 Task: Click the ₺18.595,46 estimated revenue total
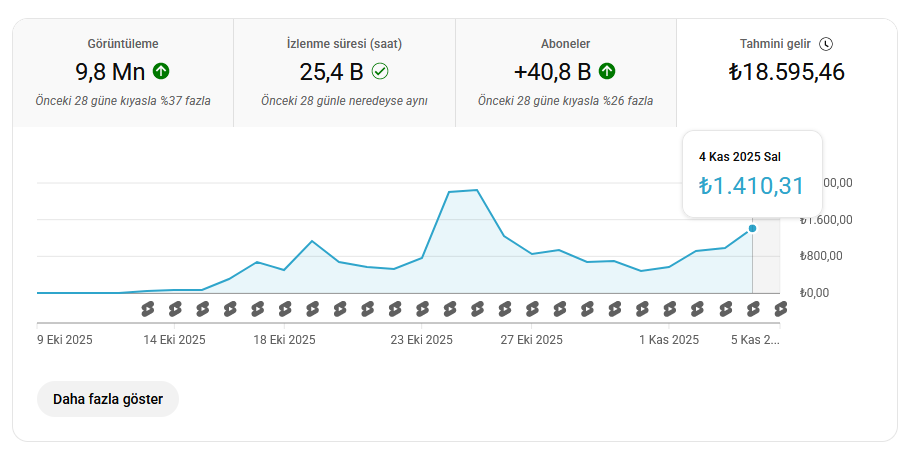(x=787, y=72)
